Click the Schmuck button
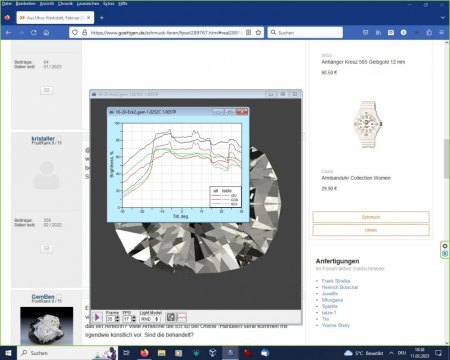 (371, 217)
